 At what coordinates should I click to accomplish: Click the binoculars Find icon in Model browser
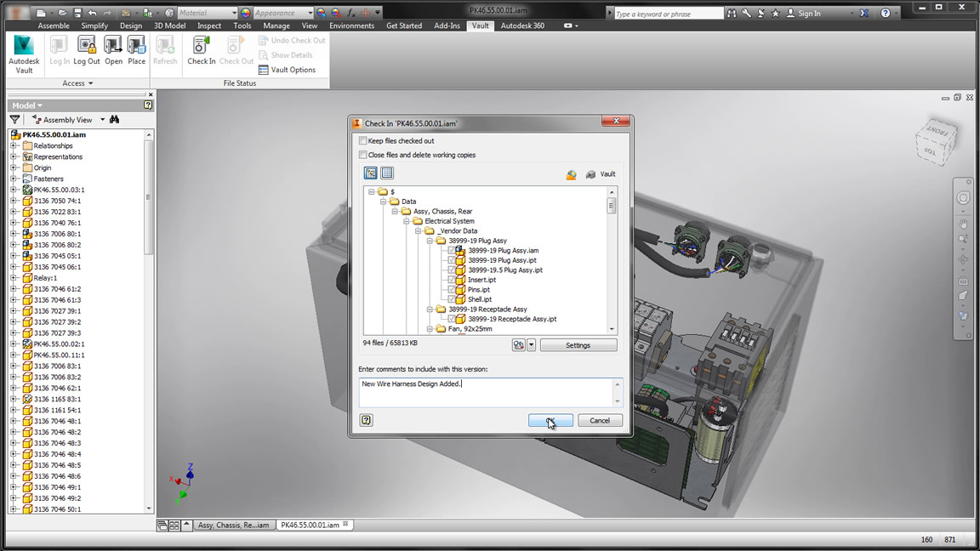tap(114, 119)
